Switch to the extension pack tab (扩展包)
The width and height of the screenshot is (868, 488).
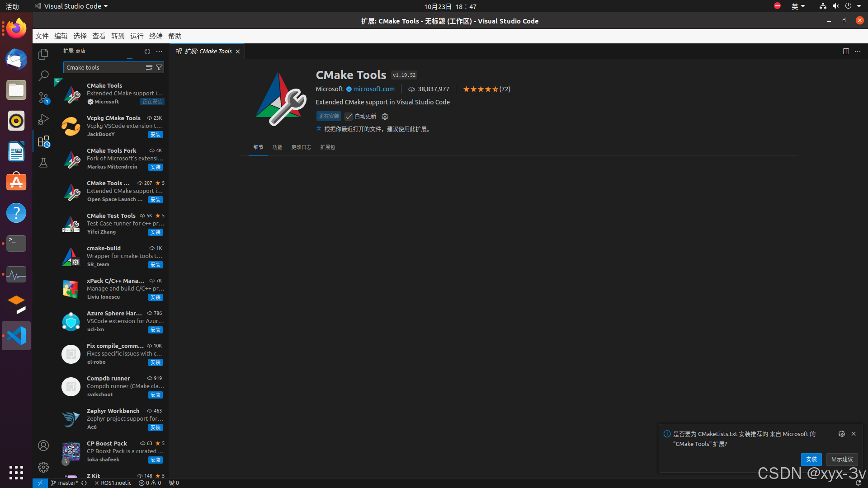point(328,147)
